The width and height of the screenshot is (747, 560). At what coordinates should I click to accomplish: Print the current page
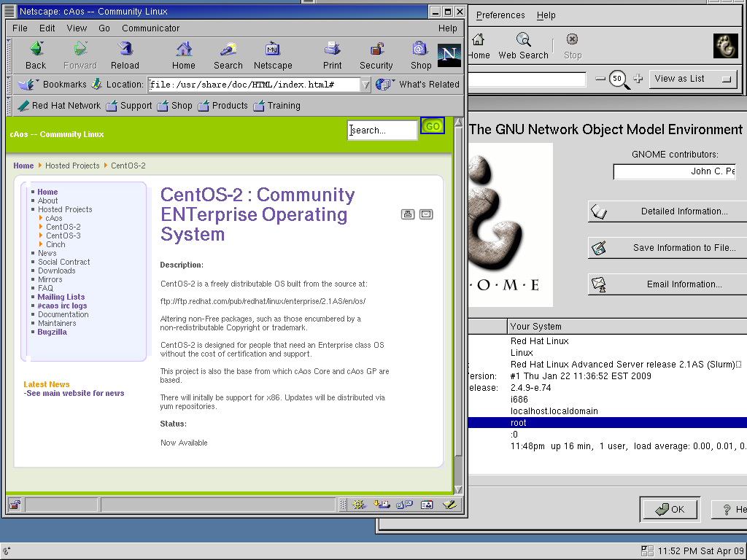332,55
